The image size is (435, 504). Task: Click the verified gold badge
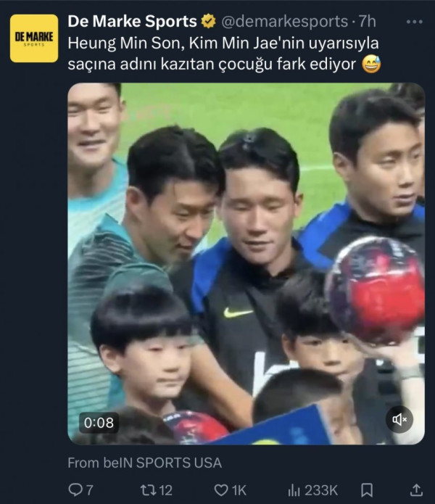click(x=208, y=21)
